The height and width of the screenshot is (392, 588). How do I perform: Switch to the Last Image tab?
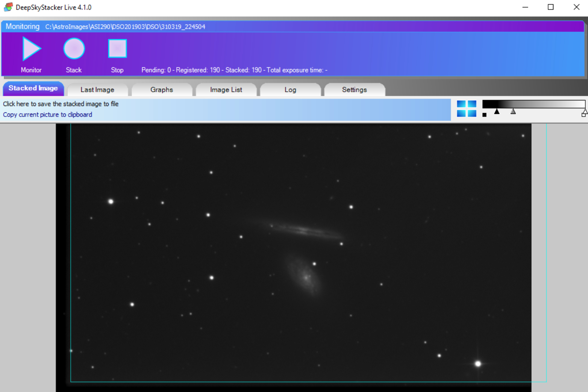click(97, 90)
